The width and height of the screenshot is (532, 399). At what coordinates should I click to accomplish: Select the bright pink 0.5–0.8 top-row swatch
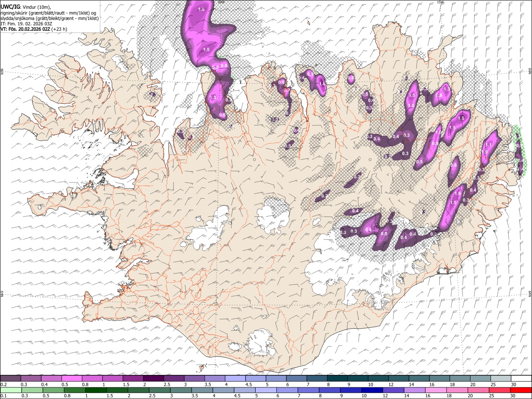71,378
